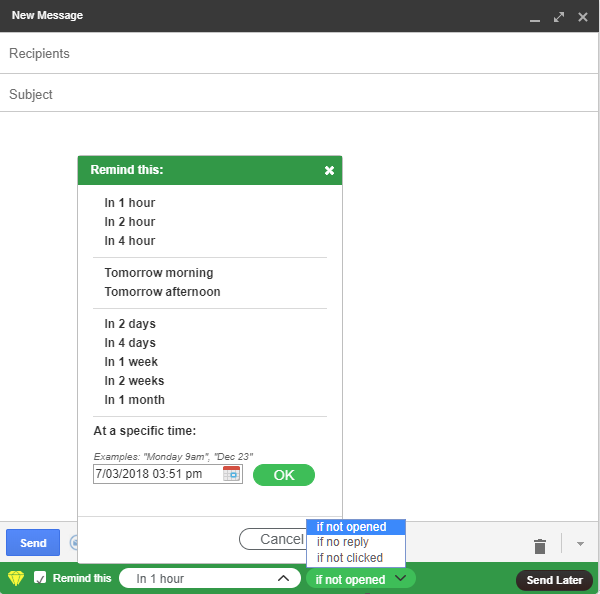
Task: Select 'if not clicked' option
Action: pos(356,558)
